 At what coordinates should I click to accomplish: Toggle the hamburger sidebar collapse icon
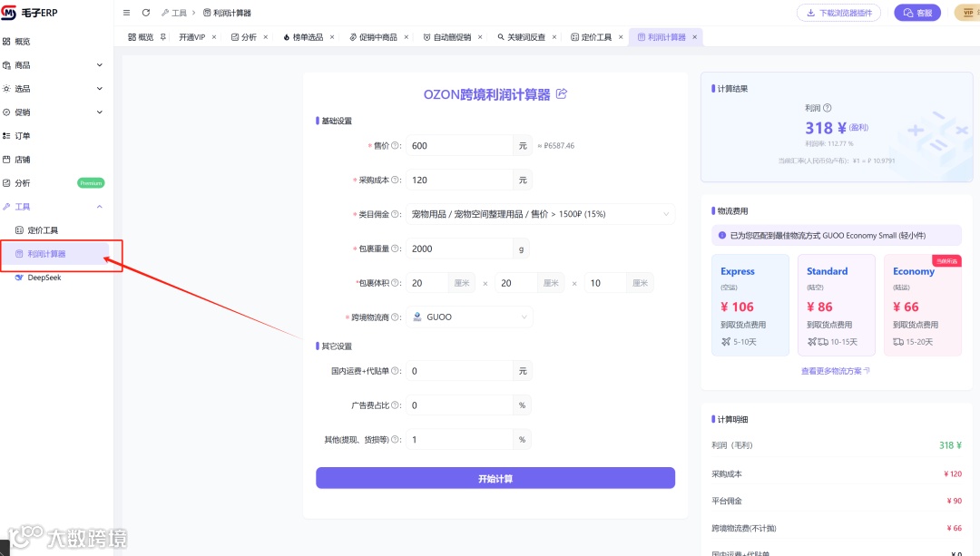tap(126, 13)
